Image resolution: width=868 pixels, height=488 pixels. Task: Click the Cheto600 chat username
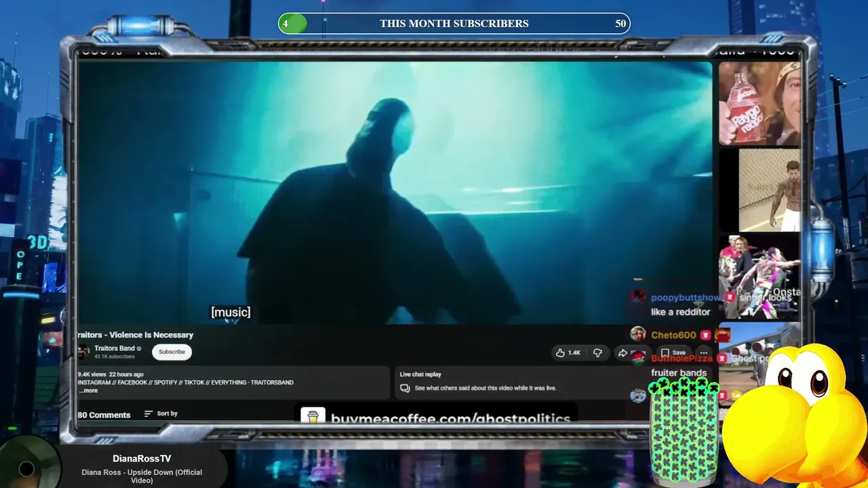point(673,335)
